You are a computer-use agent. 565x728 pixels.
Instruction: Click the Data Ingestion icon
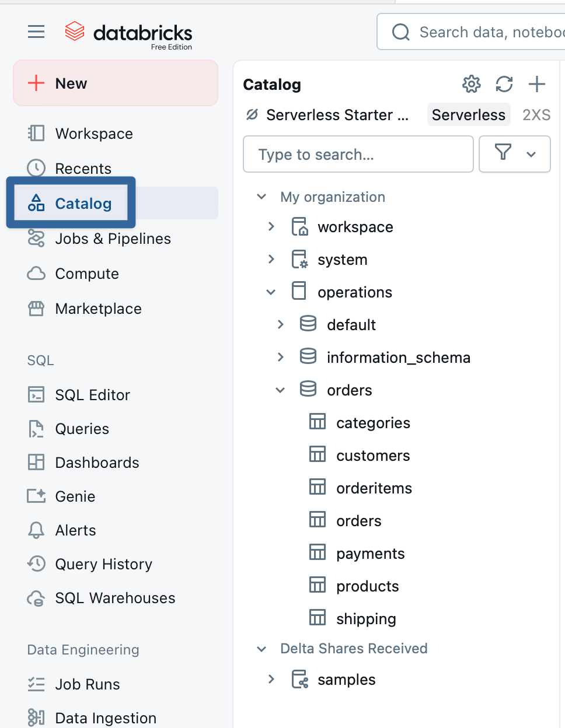coord(36,717)
